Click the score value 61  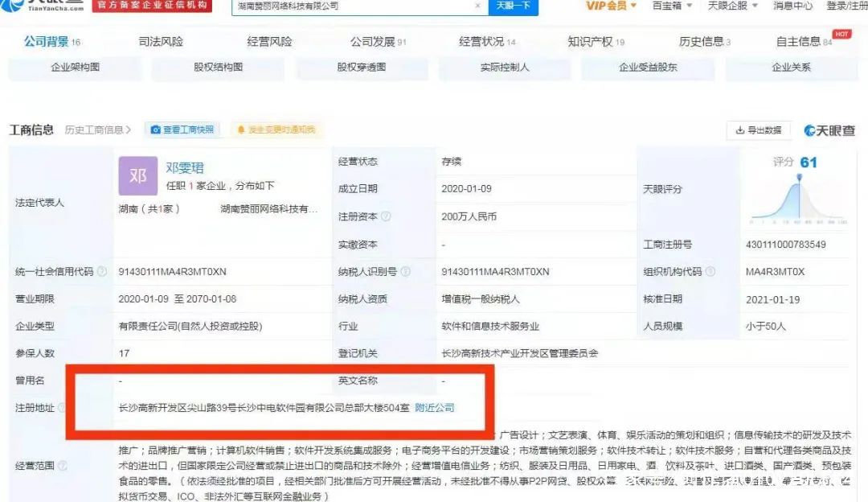click(809, 163)
